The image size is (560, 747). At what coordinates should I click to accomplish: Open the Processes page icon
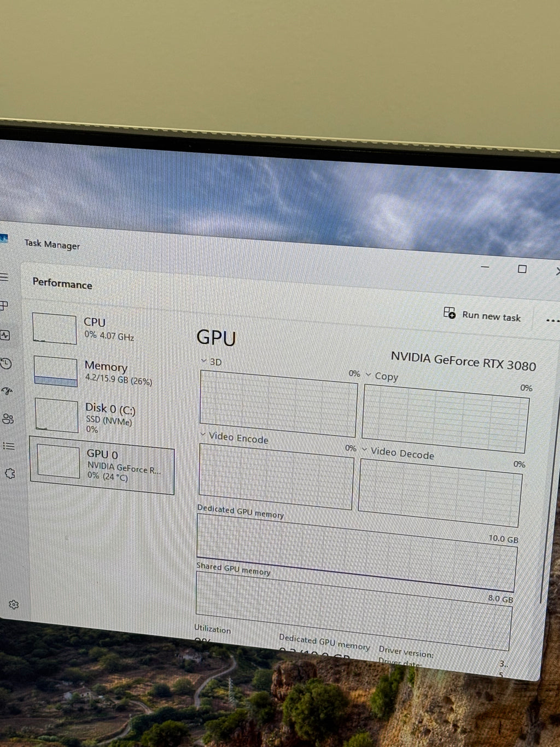4,305
